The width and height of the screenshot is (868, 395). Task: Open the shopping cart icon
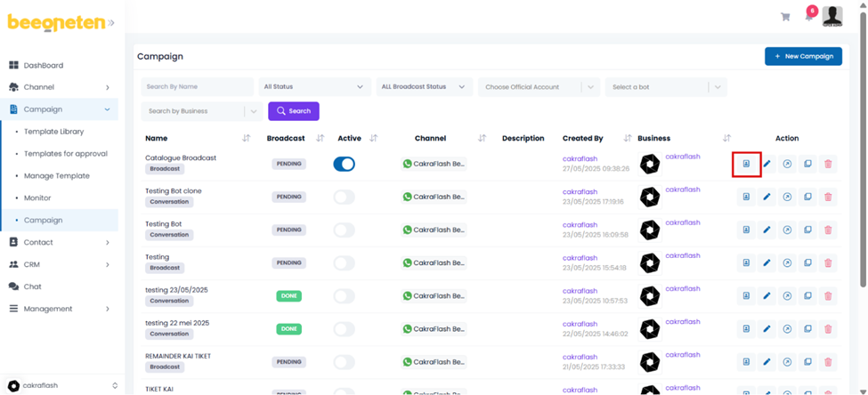tap(785, 17)
